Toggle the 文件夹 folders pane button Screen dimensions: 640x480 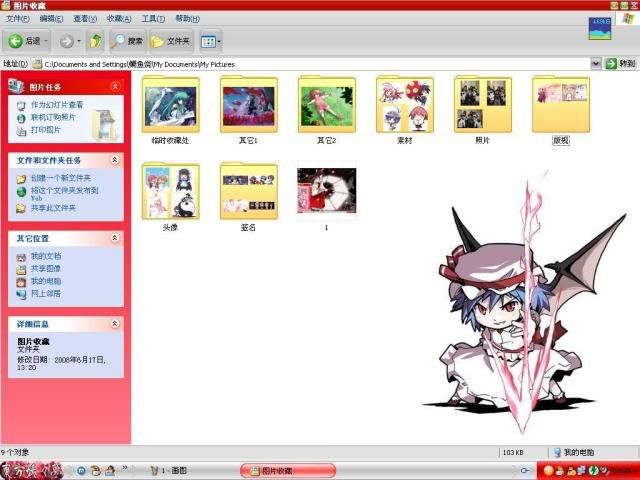pos(171,41)
